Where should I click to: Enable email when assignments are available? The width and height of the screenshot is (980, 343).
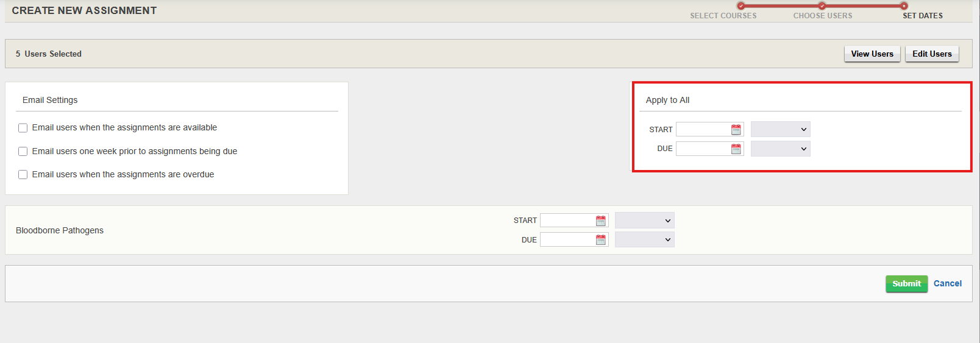(x=23, y=128)
